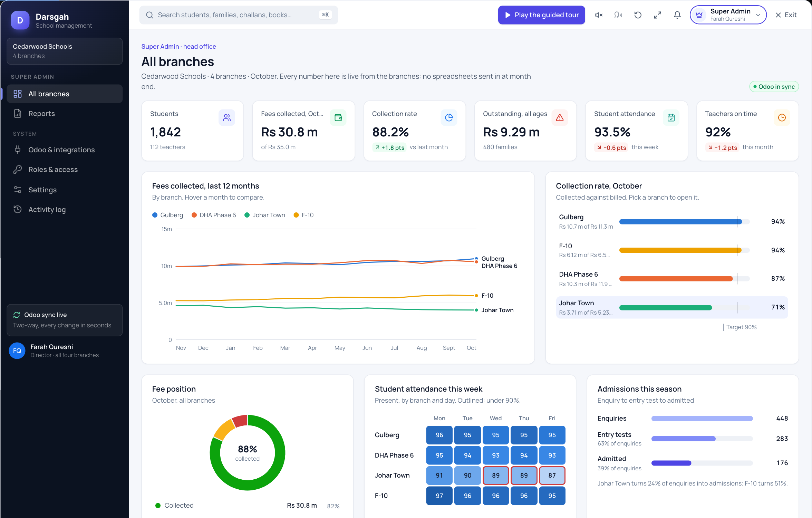The image size is (812, 518).
Task: Click the crown icon beside Super Admin
Action: [699, 15]
